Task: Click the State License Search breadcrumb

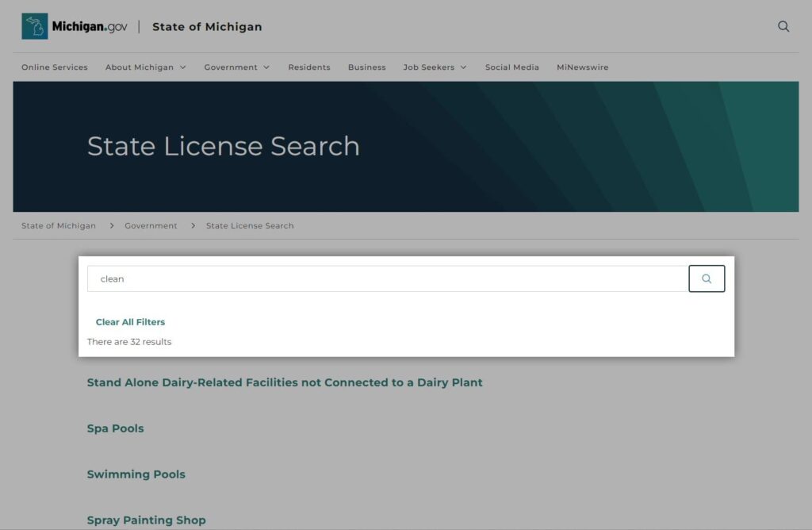Action: click(x=249, y=225)
